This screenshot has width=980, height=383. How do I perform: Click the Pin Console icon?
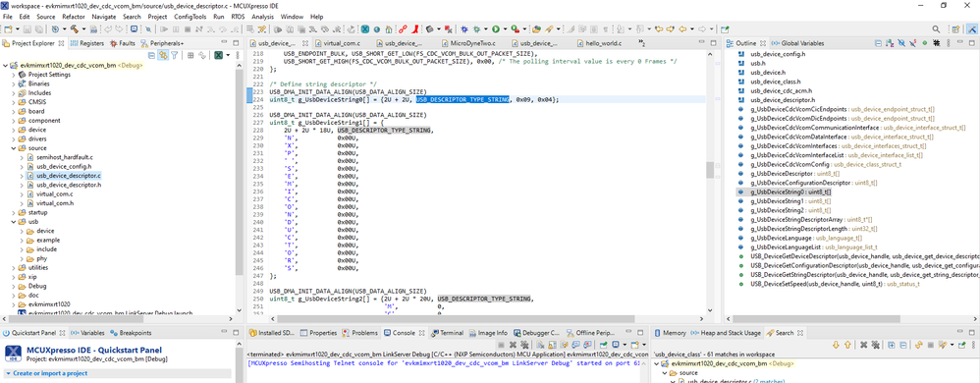click(603, 345)
